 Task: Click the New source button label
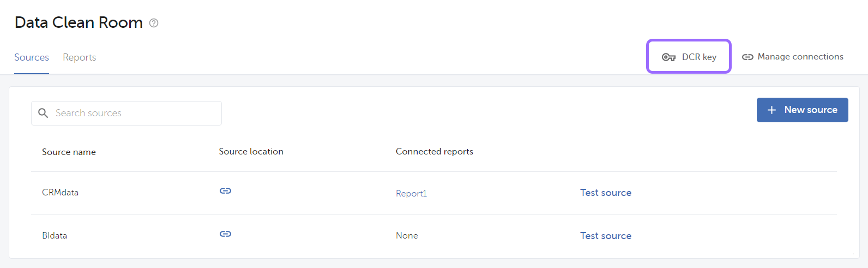click(x=810, y=110)
